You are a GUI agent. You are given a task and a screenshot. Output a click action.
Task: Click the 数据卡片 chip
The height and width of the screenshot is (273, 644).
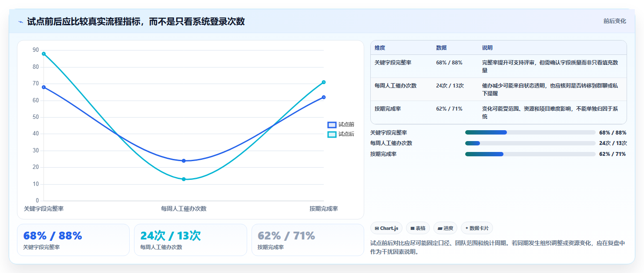[x=477, y=228]
